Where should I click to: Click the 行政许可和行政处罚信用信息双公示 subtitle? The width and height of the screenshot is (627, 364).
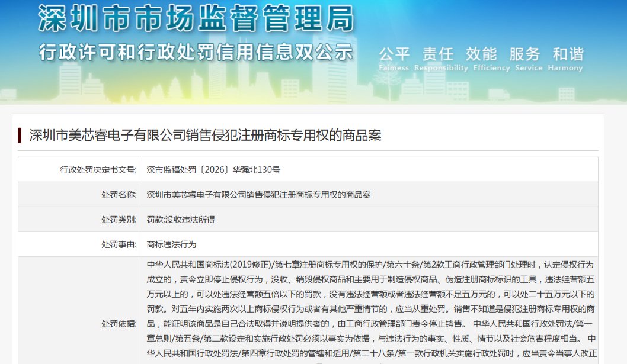[x=196, y=52]
